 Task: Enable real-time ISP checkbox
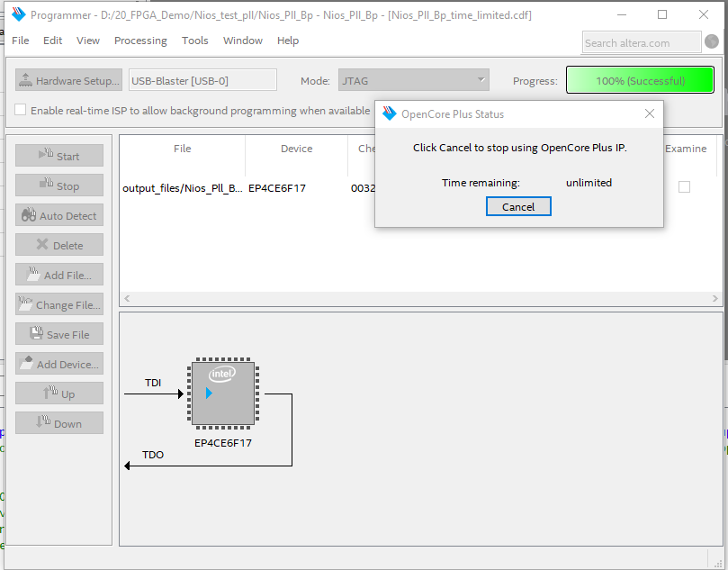click(20, 110)
